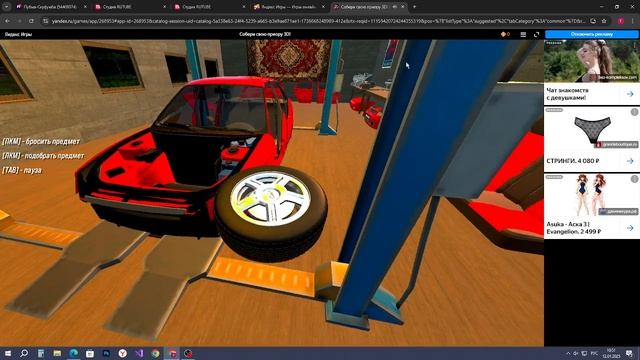This screenshot has height=360, width=640.
Task: Switch the keyboard language indicator
Action: click(594, 353)
